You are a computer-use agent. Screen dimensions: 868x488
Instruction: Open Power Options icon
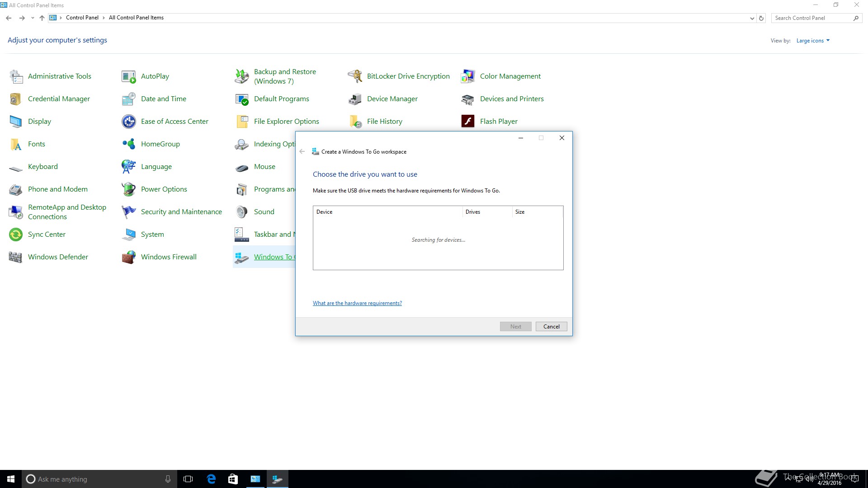click(129, 189)
